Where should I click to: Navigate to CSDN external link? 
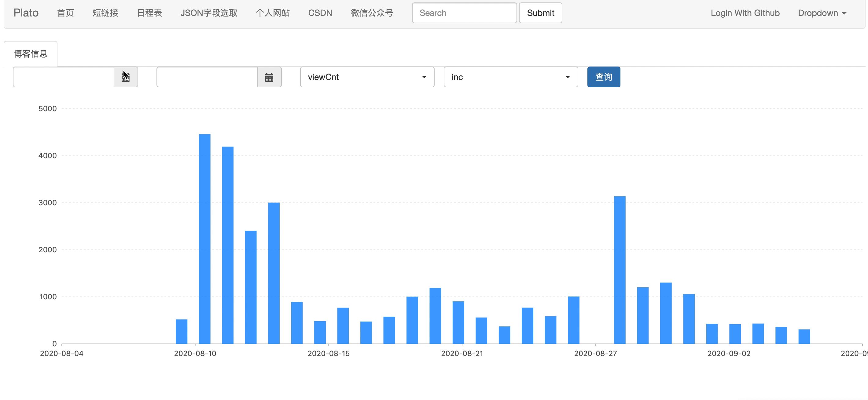point(319,12)
